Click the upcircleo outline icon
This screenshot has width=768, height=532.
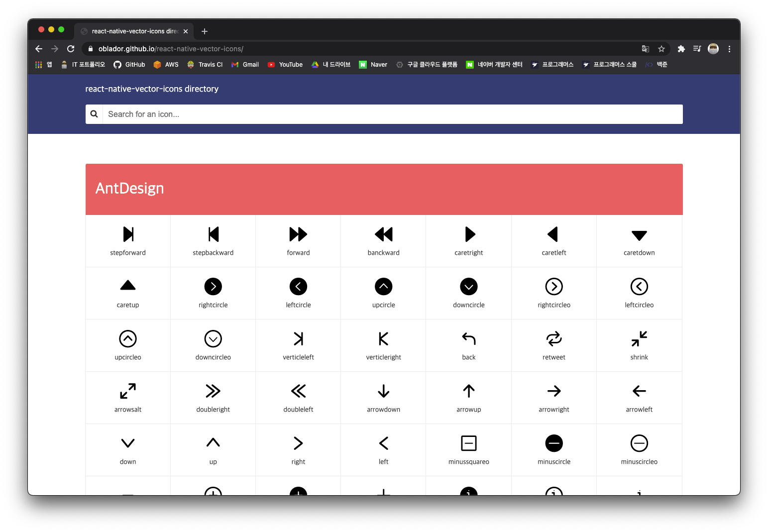pos(128,338)
